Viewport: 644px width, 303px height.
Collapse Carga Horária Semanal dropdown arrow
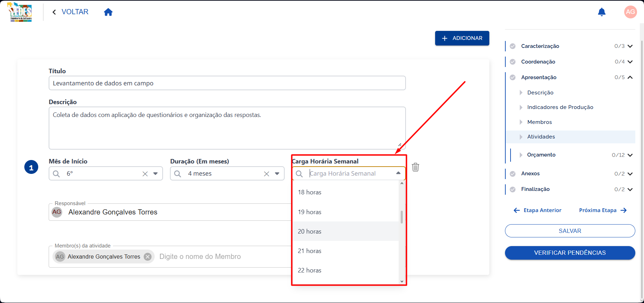pyautogui.click(x=398, y=173)
